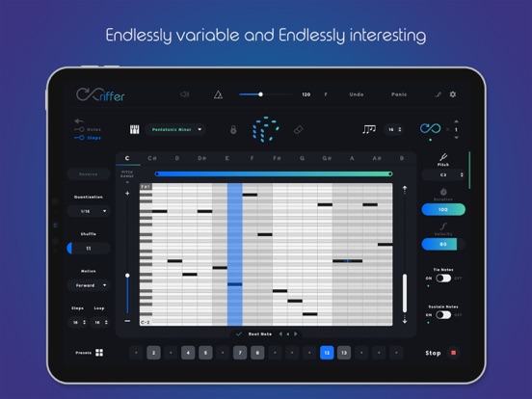Open the Presets grid icon
This screenshot has width=532, height=399.
(99, 353)
